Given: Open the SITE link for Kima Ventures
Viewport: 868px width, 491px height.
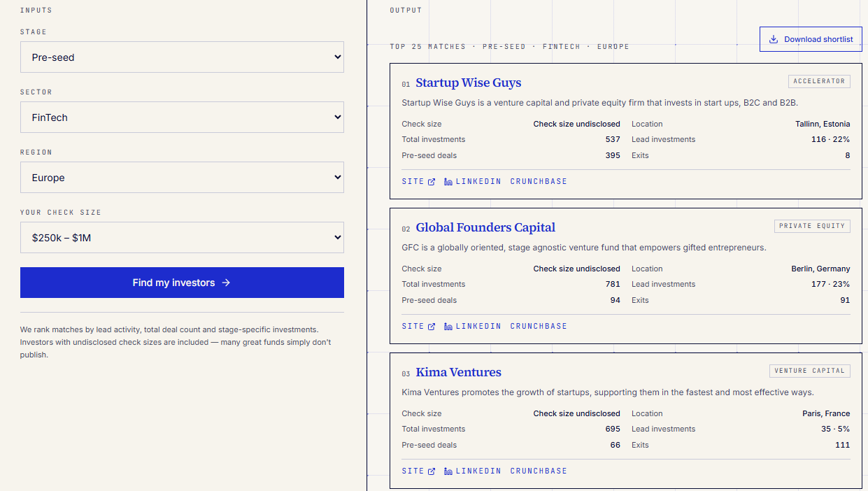Looking at the screenshot, I should pos(418,471).
